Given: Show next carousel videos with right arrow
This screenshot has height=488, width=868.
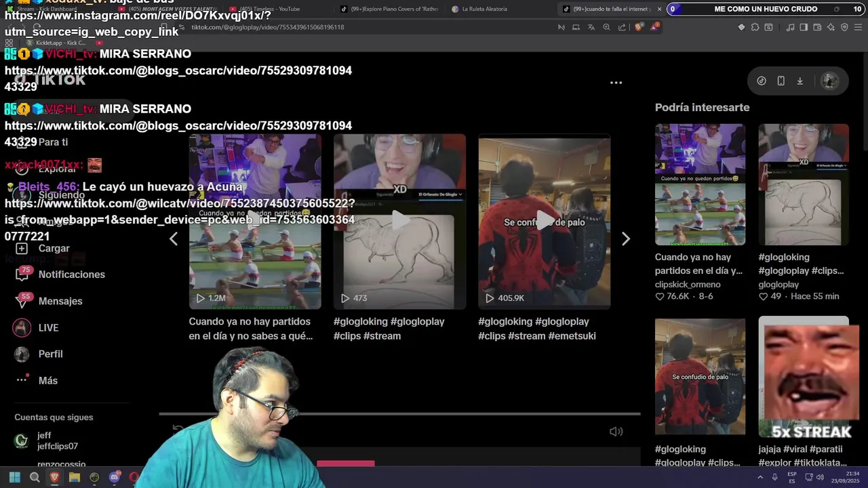Looking at the screenshot, I should (625, 239).
